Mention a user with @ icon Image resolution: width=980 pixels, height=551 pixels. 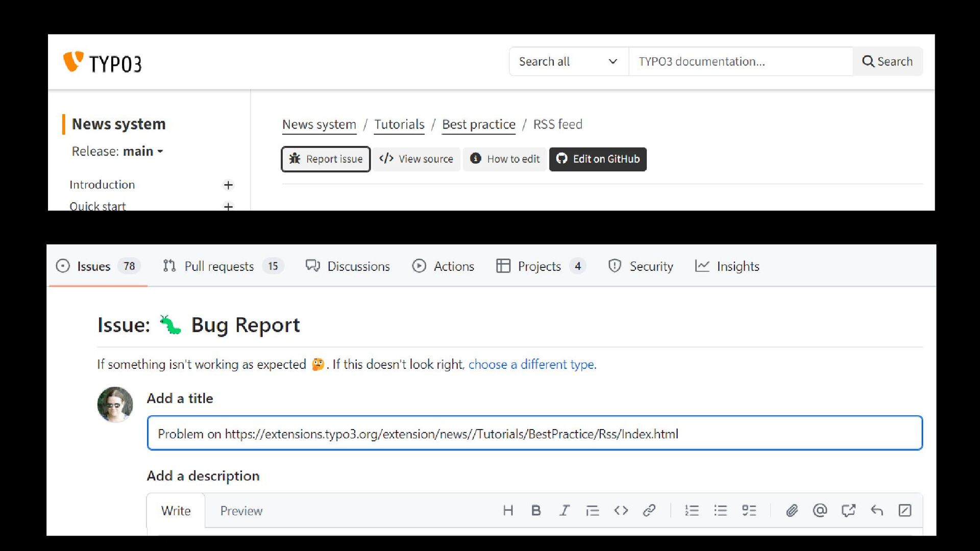tap(820, 511)
